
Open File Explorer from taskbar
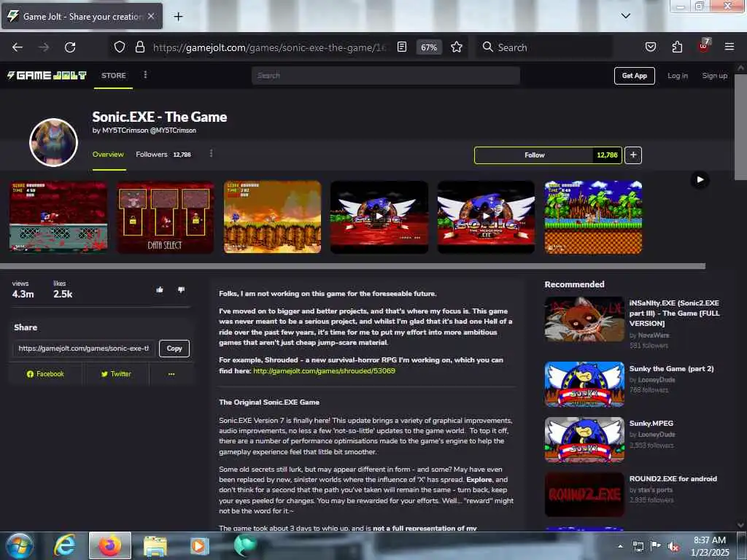(x=155, y=545)
